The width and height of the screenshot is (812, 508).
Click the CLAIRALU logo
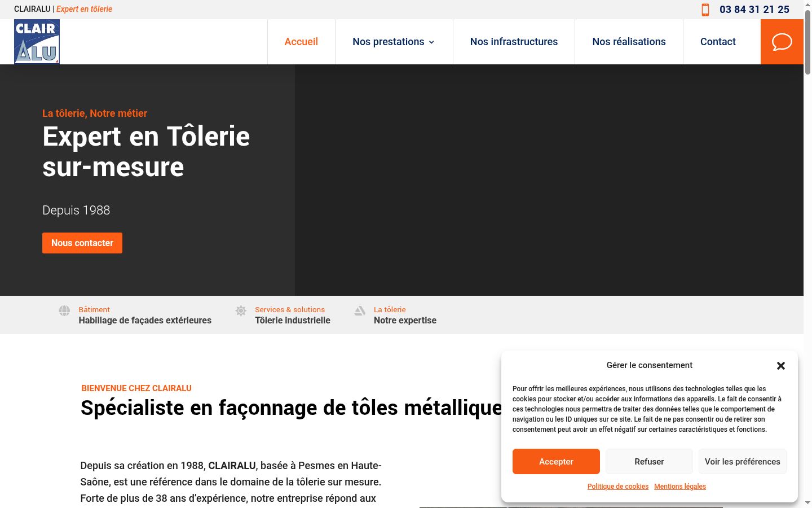point(37,42)
